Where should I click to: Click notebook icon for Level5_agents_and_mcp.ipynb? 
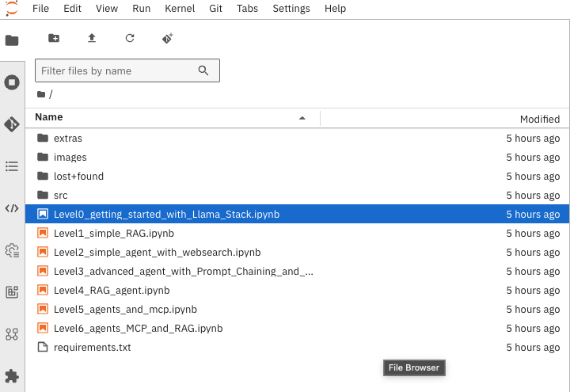coord(43,310)
